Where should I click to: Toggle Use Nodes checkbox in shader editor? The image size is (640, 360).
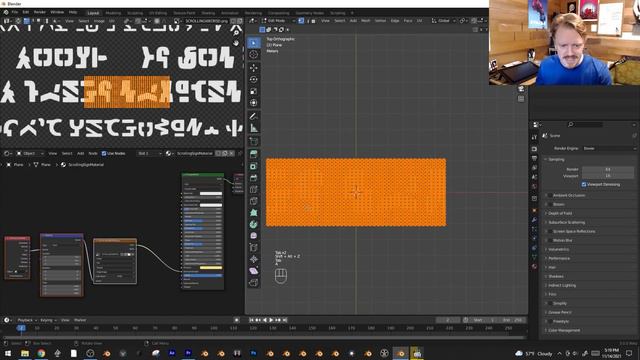click(104, 153)
